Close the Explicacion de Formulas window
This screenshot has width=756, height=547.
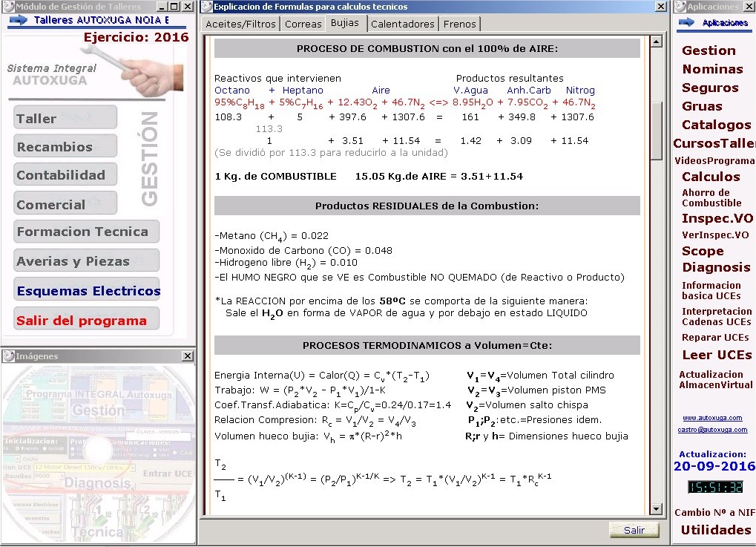click(660, 6)
